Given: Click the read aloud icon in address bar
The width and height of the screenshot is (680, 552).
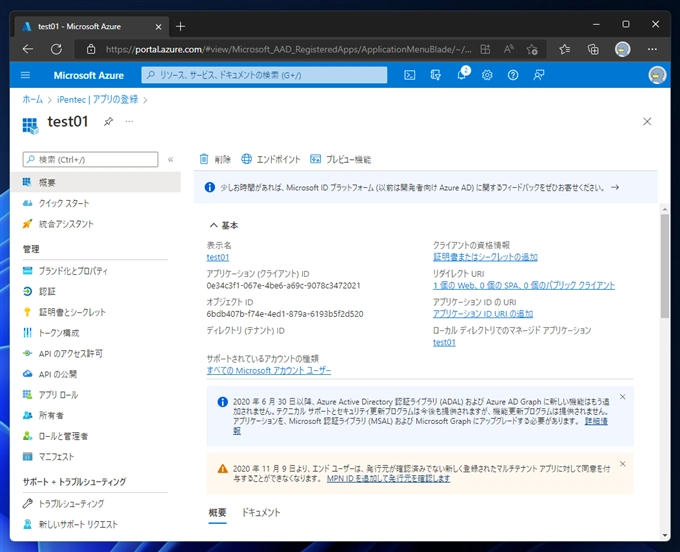Looking at the screenshot, I should click(509, 49).
